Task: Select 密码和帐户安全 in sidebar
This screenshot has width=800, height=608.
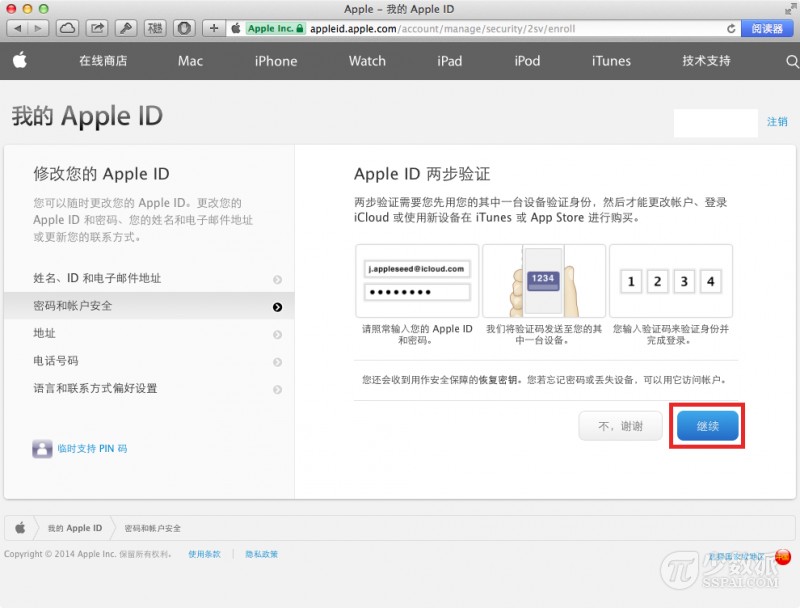Action: (x=149, y=306)
